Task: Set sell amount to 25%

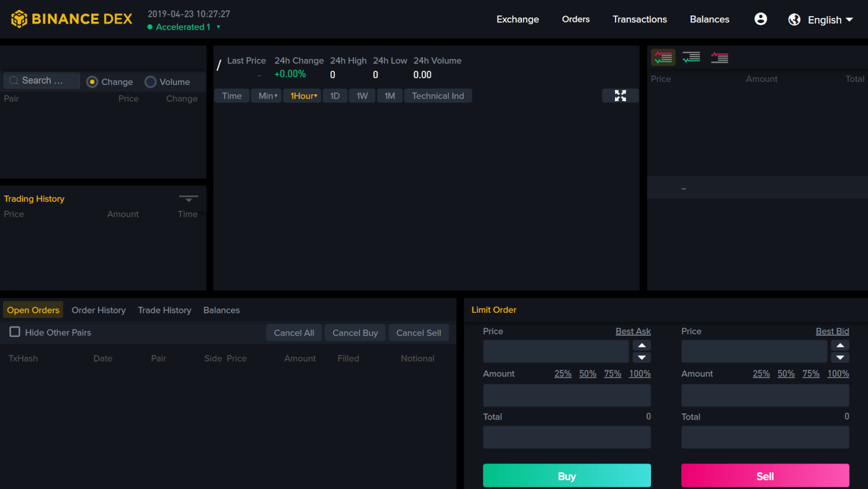Action: (761, 374)
